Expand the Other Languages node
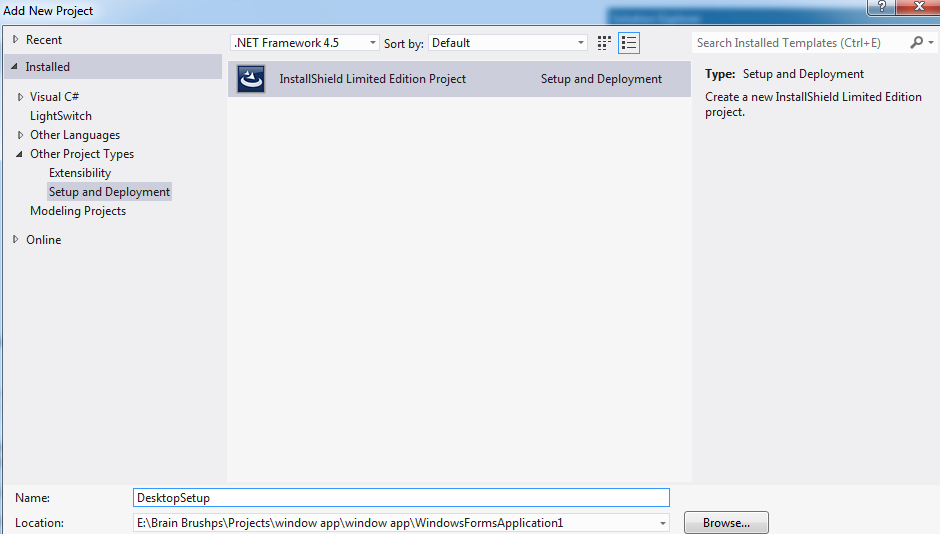The image size is (940, 534). [20, 135]
